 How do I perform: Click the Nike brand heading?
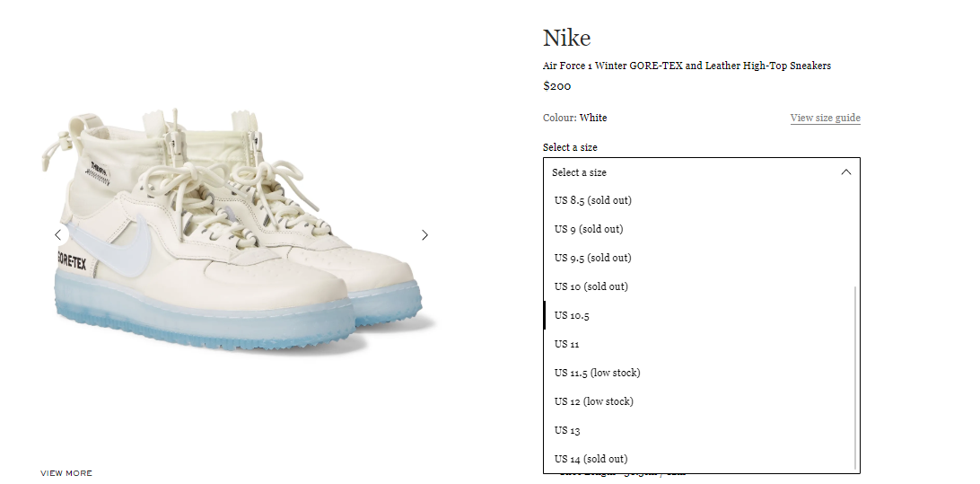tap(566, 38)
